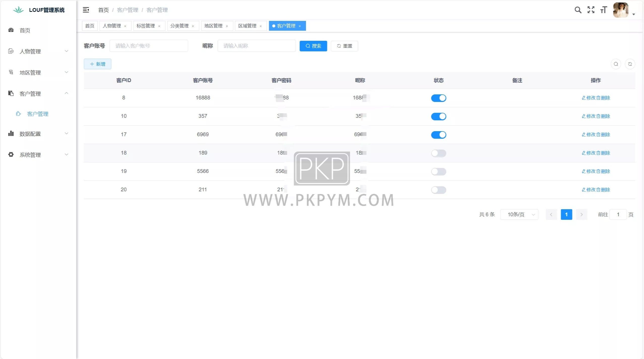Turn off the status switch for customer 6969
This screenshot has height=359, width=644.
click(x=438, y=135)
